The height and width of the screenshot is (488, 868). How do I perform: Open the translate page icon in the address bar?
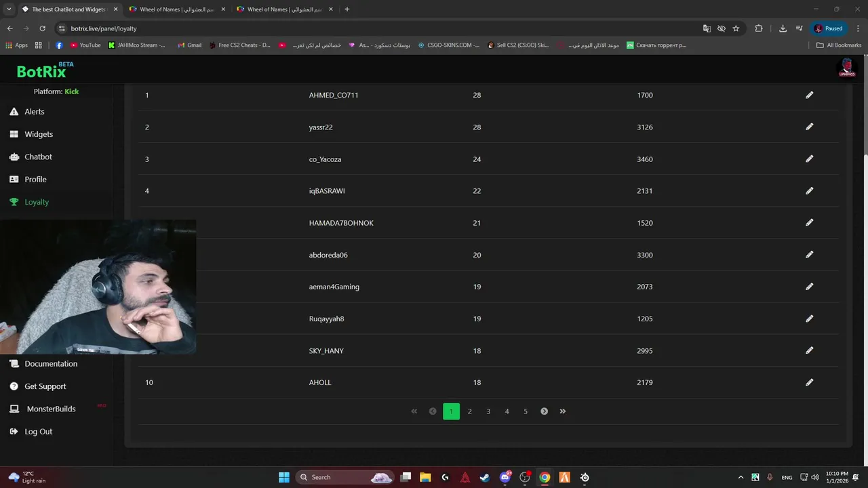tap(707, 28)
